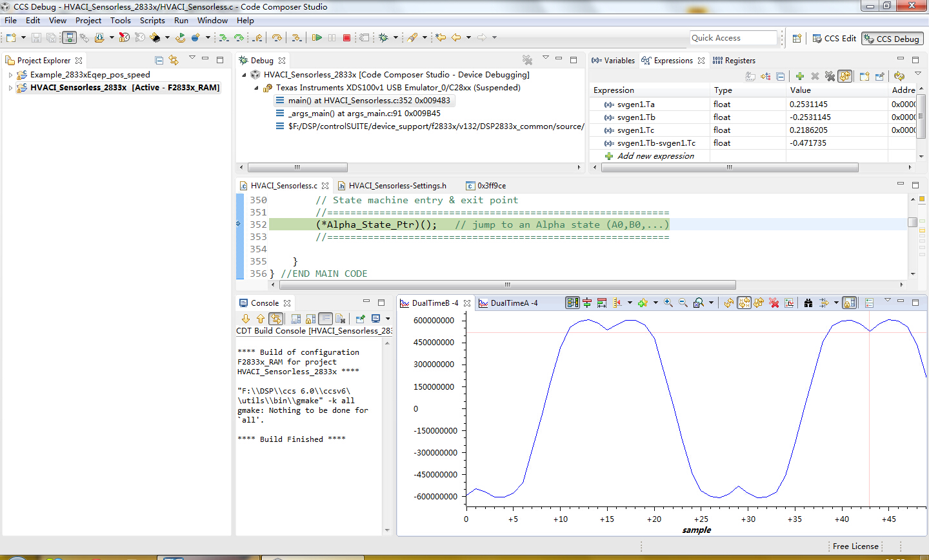The height and width of the screenshot is (560, 929).
Task: Zoom out on the graph
Action: [683, 303]
